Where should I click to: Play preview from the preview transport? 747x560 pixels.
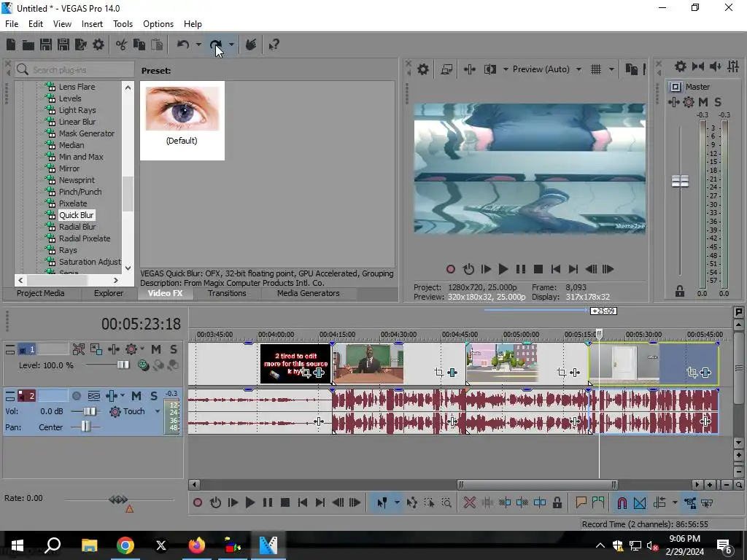pos(503,270)
